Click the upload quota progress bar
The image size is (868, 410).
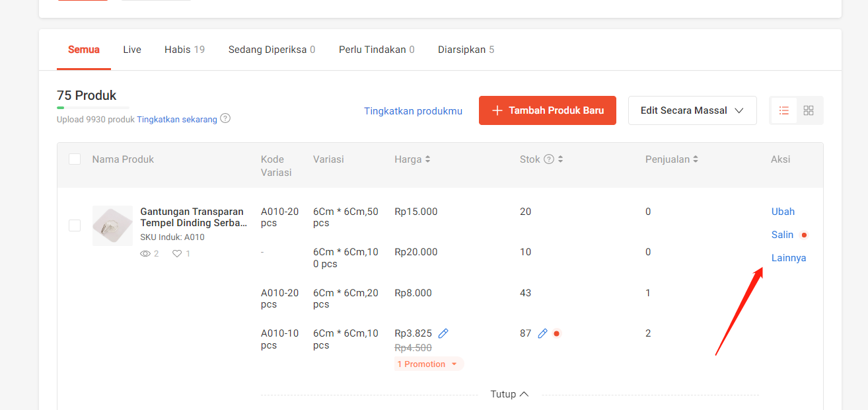point(93,107)
